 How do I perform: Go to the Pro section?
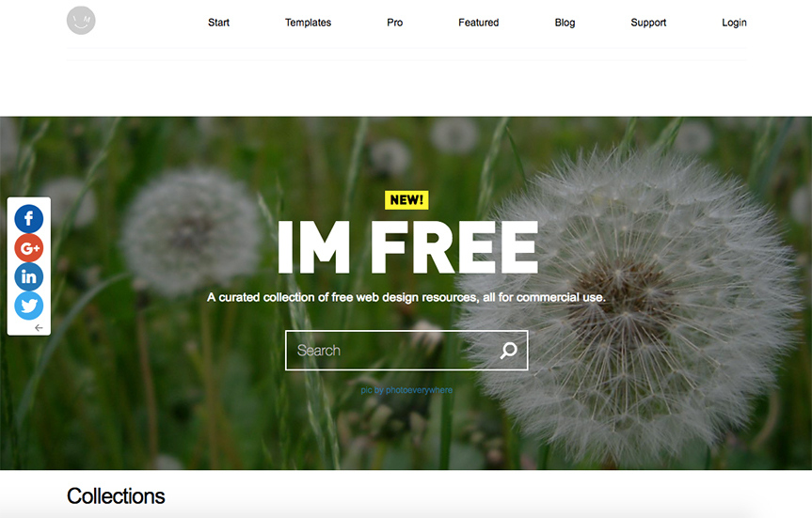click(394, 23)
